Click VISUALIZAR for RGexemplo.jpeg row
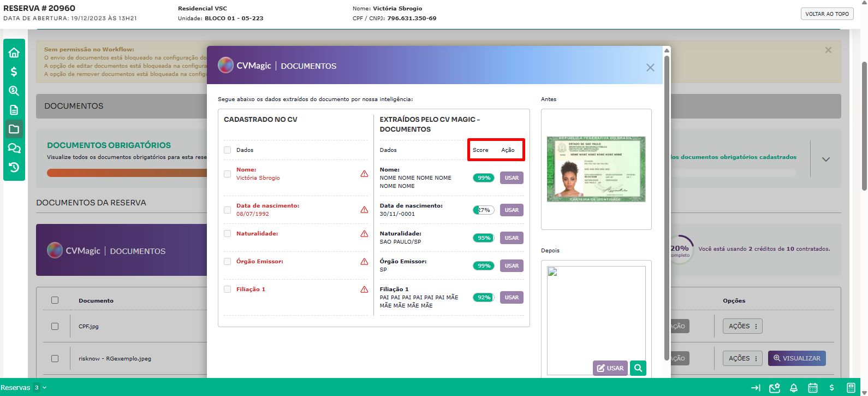The width and height of the screenshot is (868, 396). [x=797, y=358]
